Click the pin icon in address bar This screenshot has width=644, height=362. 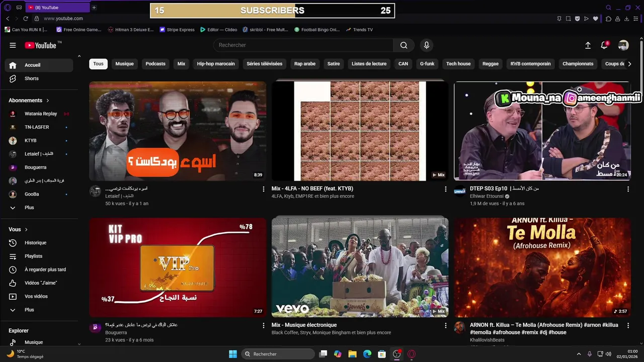(559, 19)
